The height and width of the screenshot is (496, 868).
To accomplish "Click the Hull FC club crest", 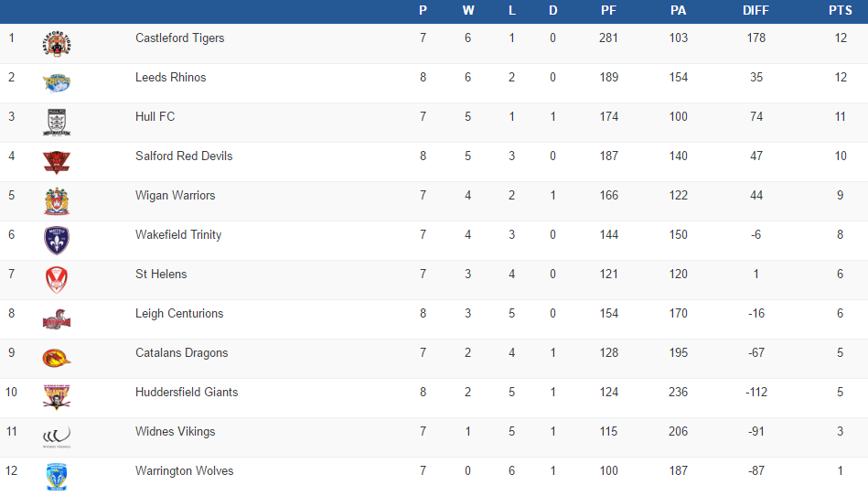I will tap(57, 123).
